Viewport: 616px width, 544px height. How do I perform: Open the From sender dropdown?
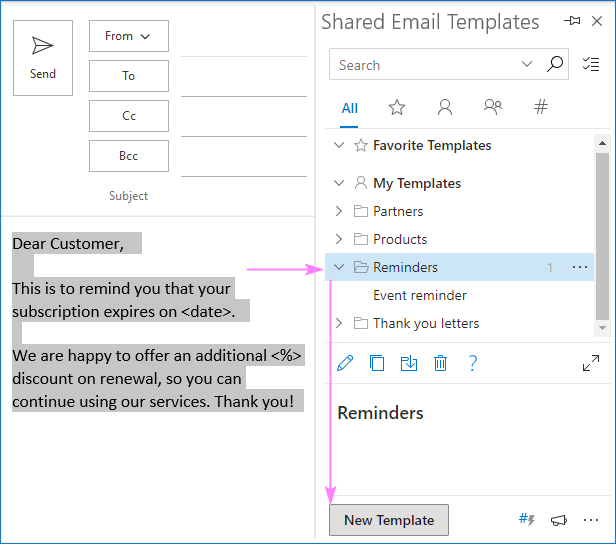pos(128,36)
